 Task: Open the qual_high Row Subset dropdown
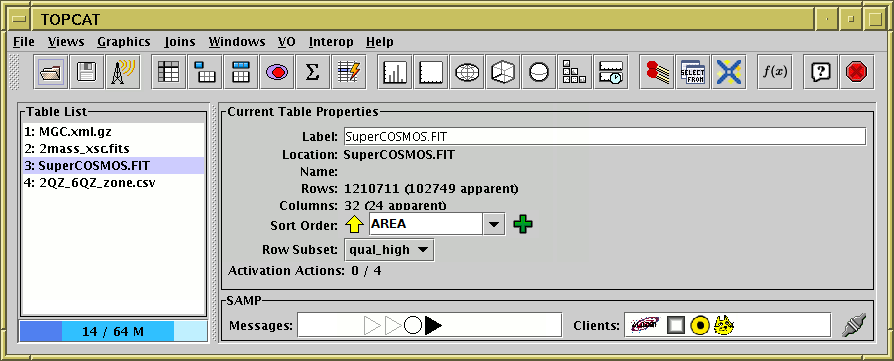[x=389, y=250]
